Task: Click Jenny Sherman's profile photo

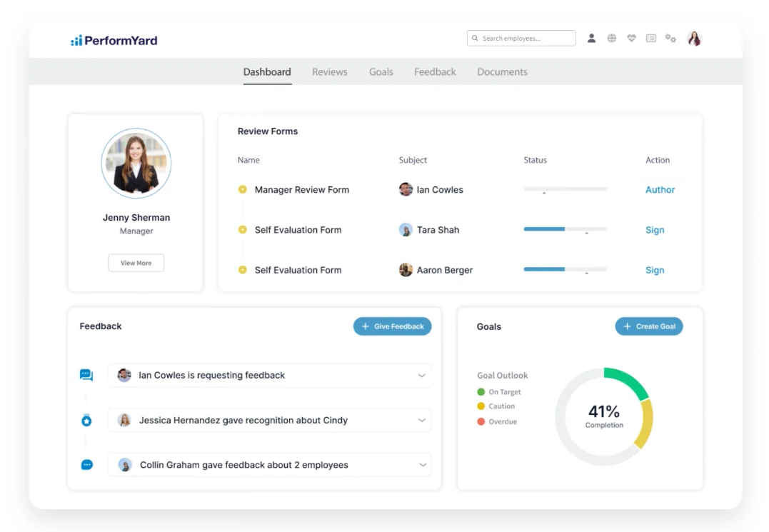Action: pos(136,164)
